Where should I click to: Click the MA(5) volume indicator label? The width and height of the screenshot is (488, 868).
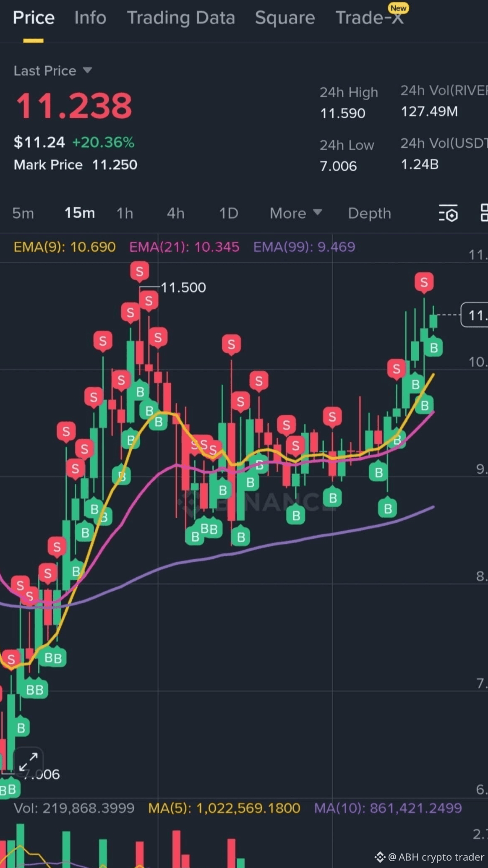coord(224,808)
